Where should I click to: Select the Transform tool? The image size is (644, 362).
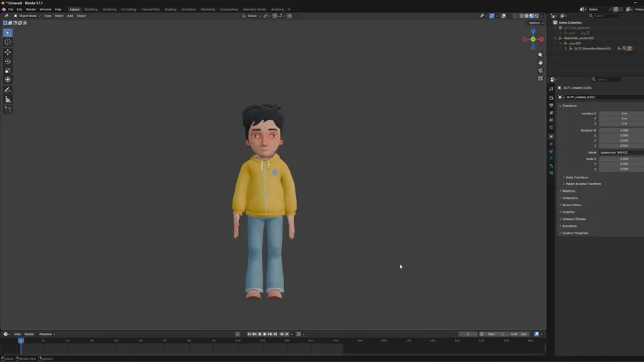coord(8,79)
